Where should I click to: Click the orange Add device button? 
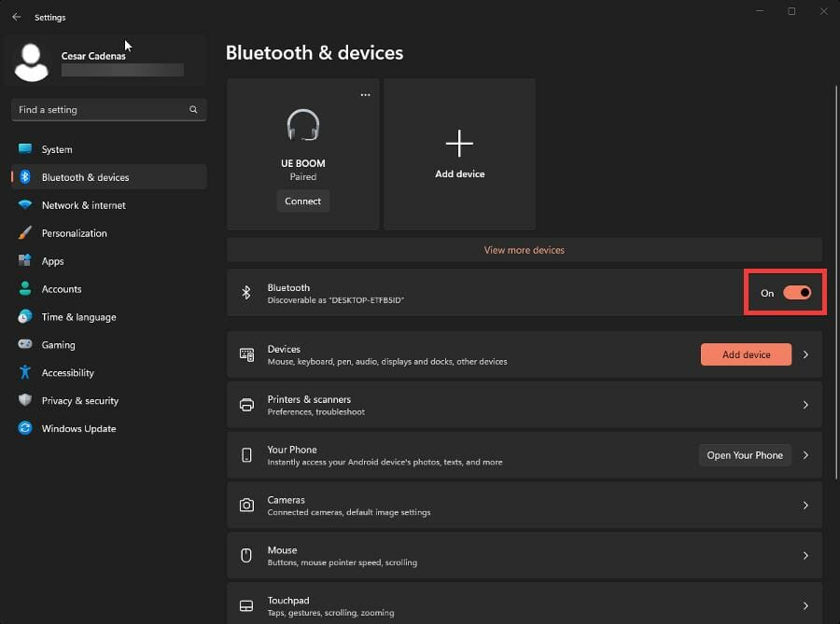pos(746,354)
